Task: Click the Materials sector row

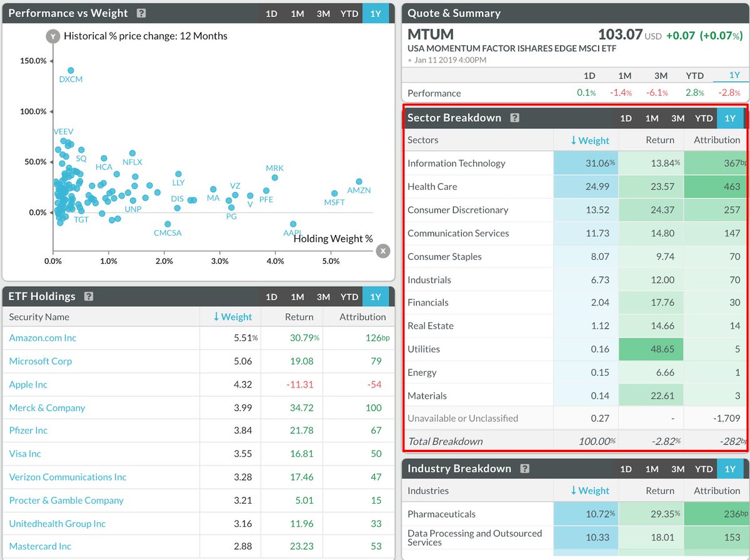Action: tap(575, 396)
